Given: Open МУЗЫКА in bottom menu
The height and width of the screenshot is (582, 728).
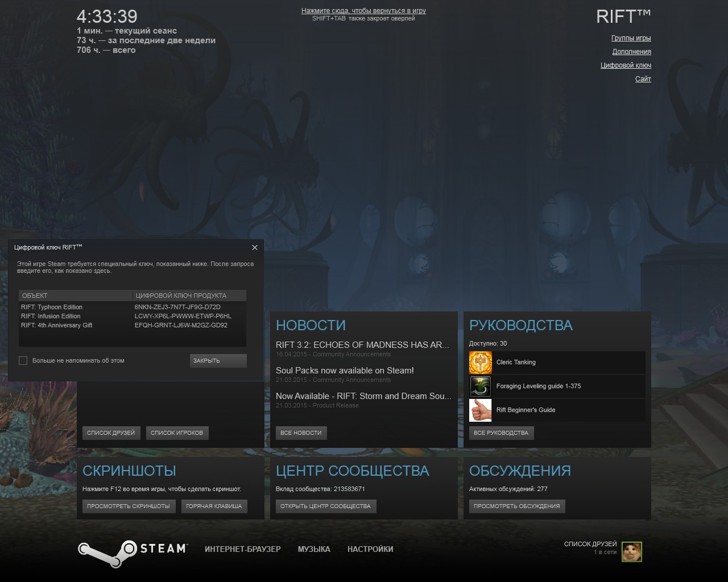Looking at the screenshot, I should click(314, 549).
